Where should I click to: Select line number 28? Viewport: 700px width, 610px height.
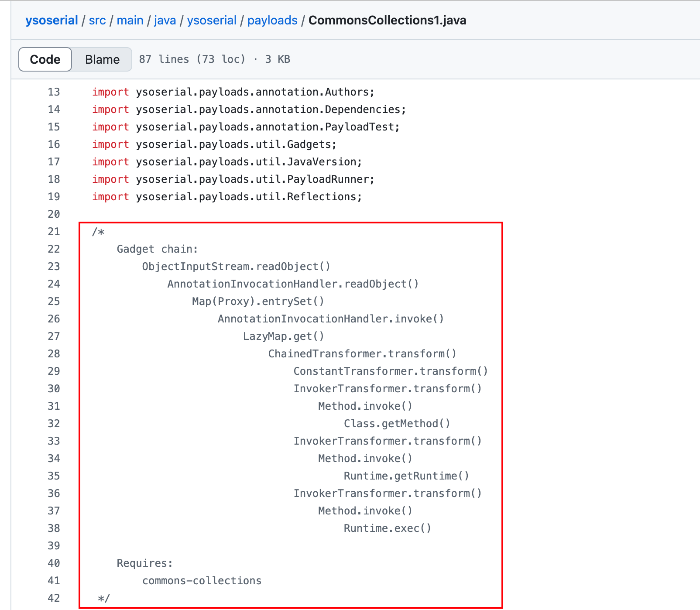click(x=54, y=354)
